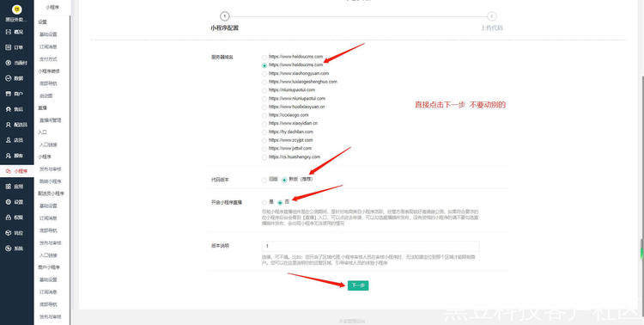Open 店员 staff icon in sidebar

9,140
